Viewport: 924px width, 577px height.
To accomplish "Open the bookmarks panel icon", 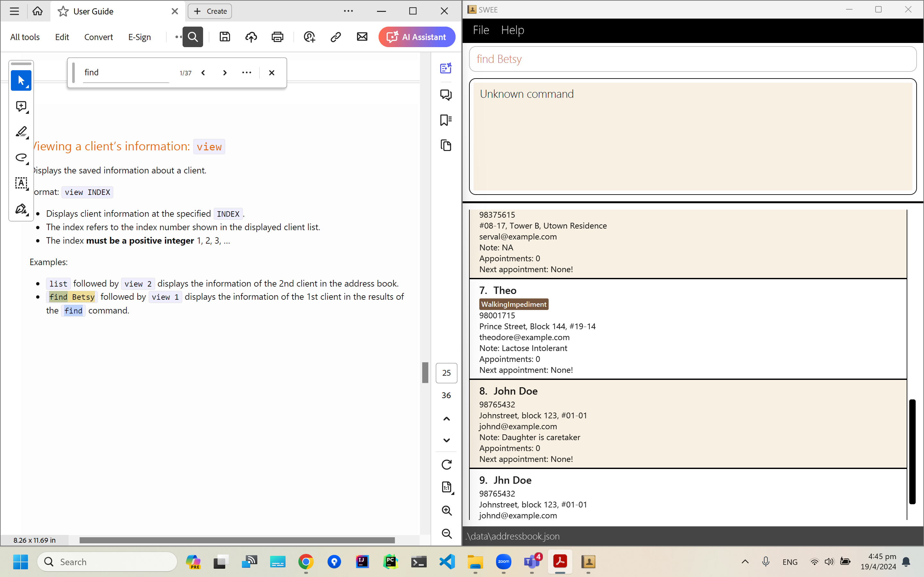I will tap(446, 120).
